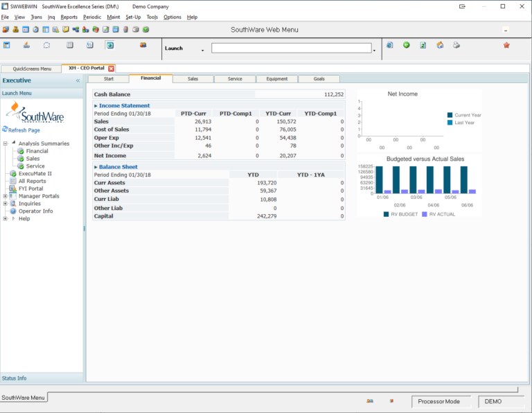Switch to the Start tab
The image size is (532, 413).
pos(109,79)
